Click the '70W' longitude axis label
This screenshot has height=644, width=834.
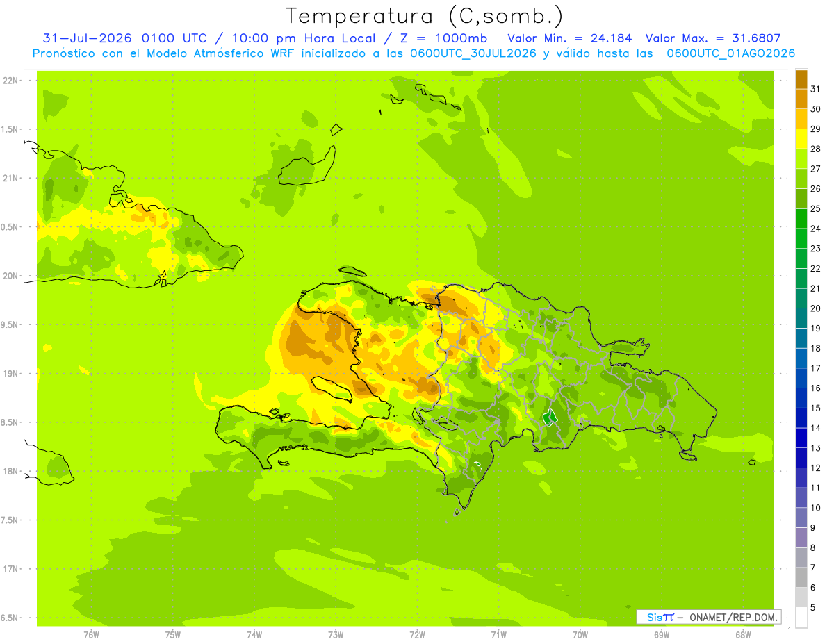580,634
